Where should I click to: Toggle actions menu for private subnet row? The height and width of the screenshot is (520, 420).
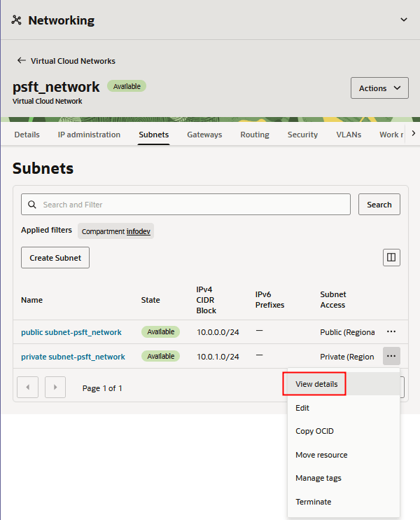pos(391,356)
